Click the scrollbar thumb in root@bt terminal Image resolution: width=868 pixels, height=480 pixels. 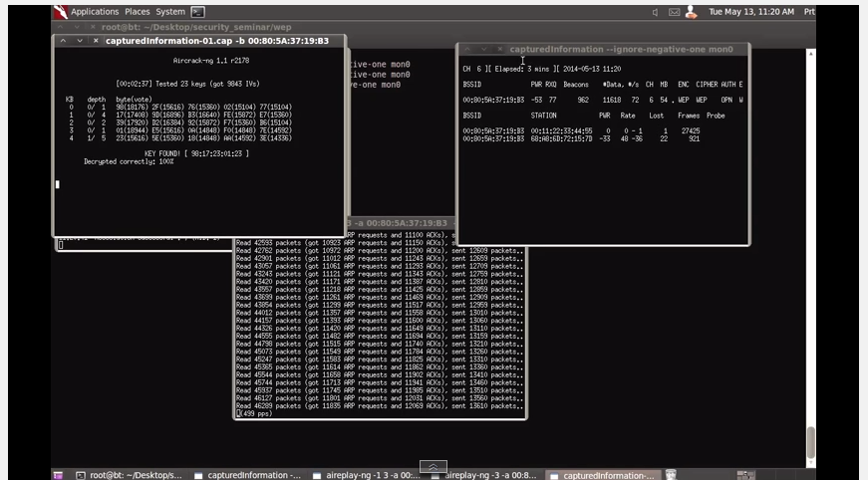point(811,442)
